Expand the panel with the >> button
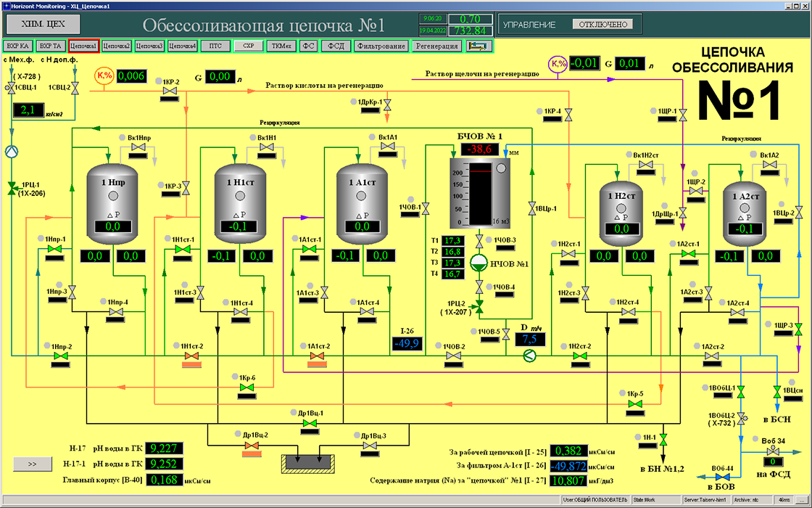812x508 pixels. pos(32,462)
